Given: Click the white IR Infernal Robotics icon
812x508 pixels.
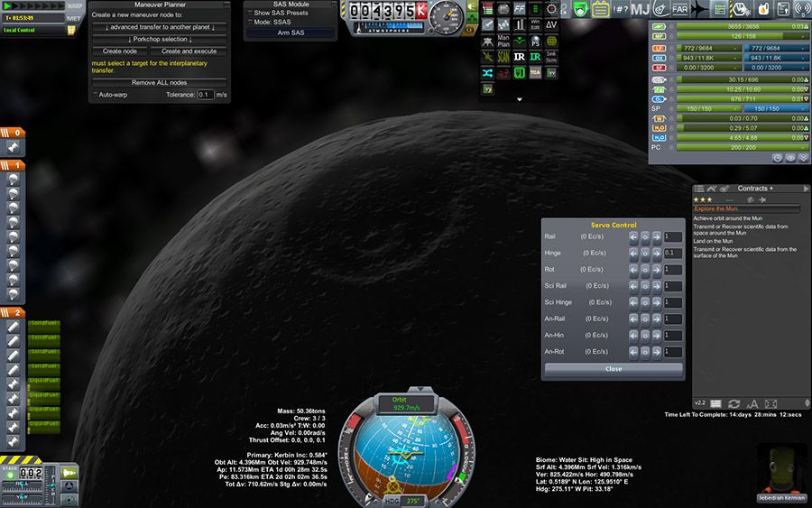Looking at the screenshot, I should coord(519,57).
